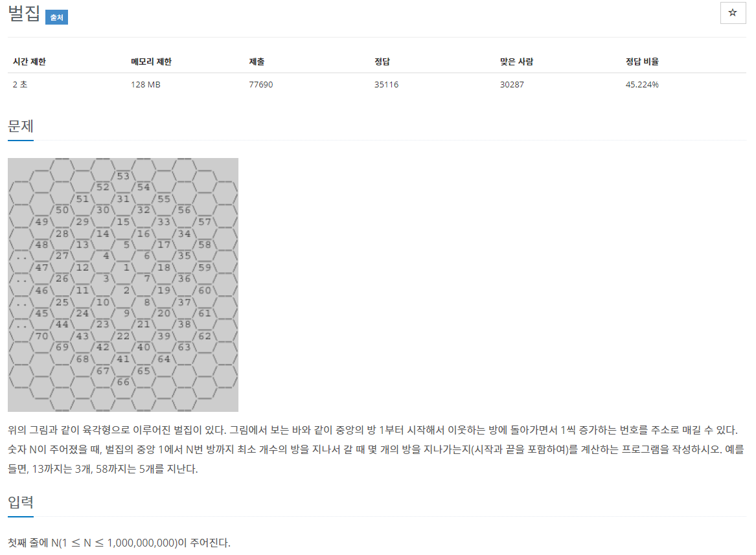This screenshot has height=555, width=756.
Task: Select the 45.224% ratio value
Action: [642, 84]
